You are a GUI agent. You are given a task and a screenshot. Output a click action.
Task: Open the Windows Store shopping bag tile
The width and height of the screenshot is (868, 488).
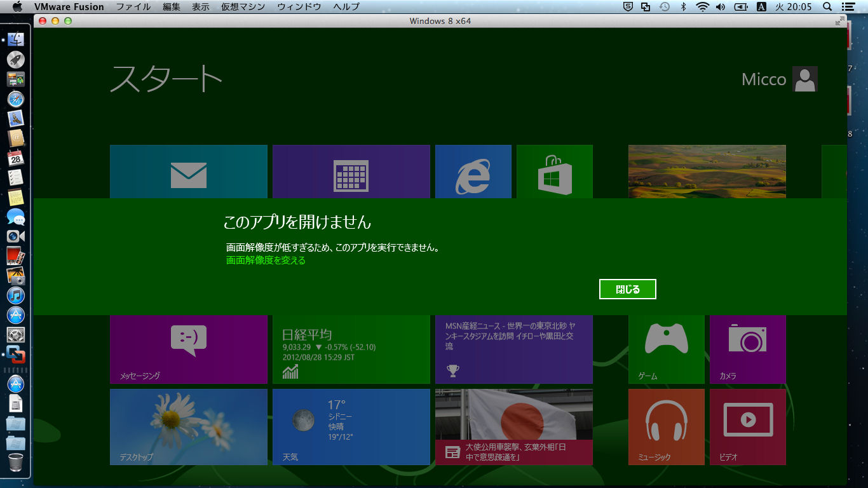click(x=555, y=172)
